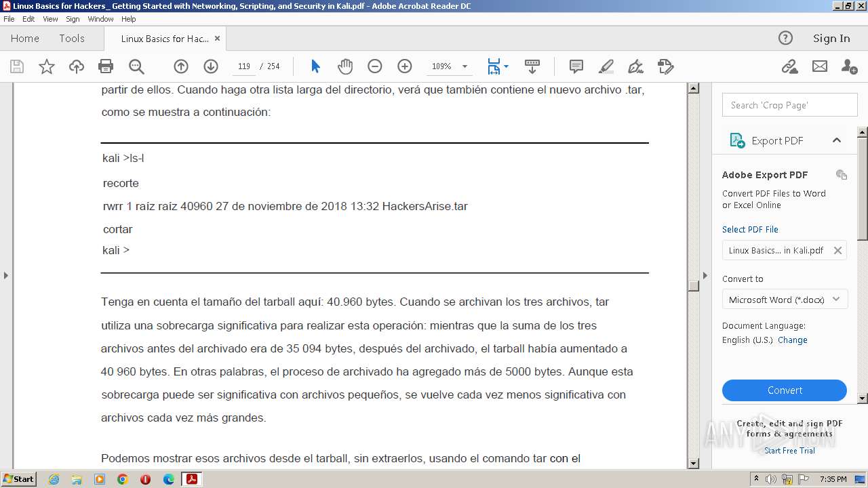Open Google Chrome from the taskbar
The width and height of the screenshot is (868, 488).
click(x=122, y=479)
